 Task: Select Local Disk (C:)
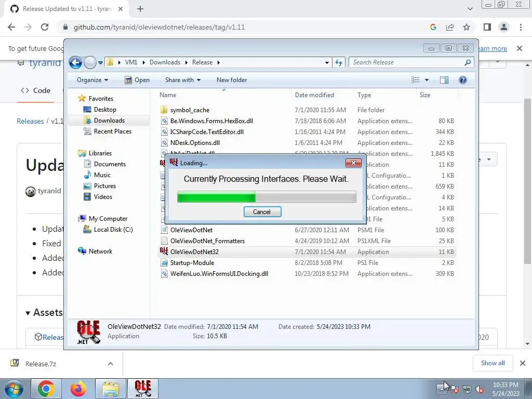113,230
